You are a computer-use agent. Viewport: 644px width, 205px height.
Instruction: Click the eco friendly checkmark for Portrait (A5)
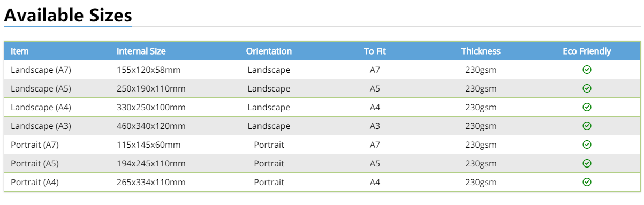coord(587,163)
